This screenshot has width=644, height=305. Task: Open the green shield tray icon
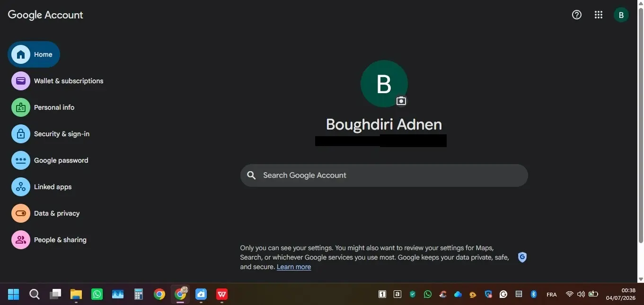pos(413,294)
